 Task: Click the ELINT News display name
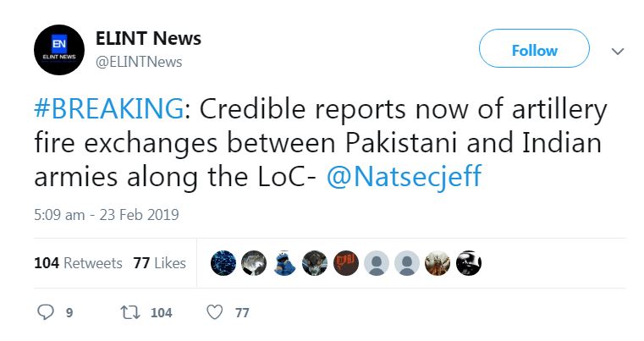pyautogui.click(x=149, y=39)
